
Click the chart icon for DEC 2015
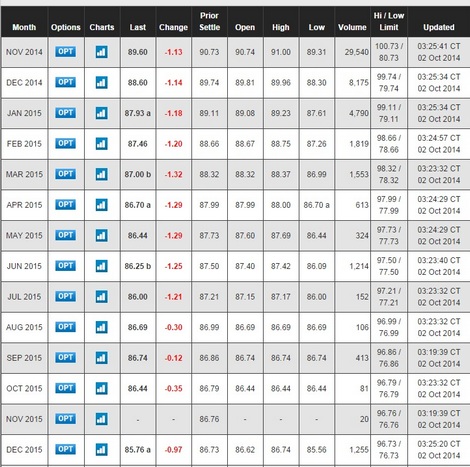101,449
